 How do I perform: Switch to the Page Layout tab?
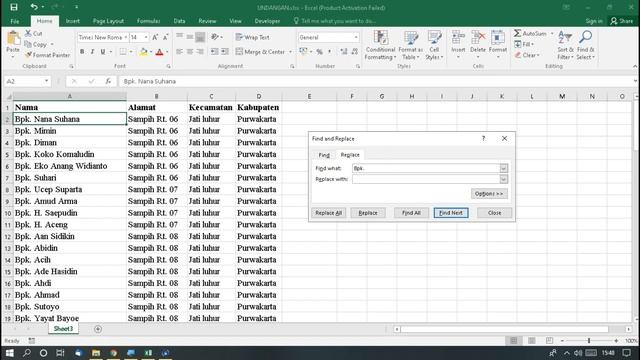[x=108, y=21]
